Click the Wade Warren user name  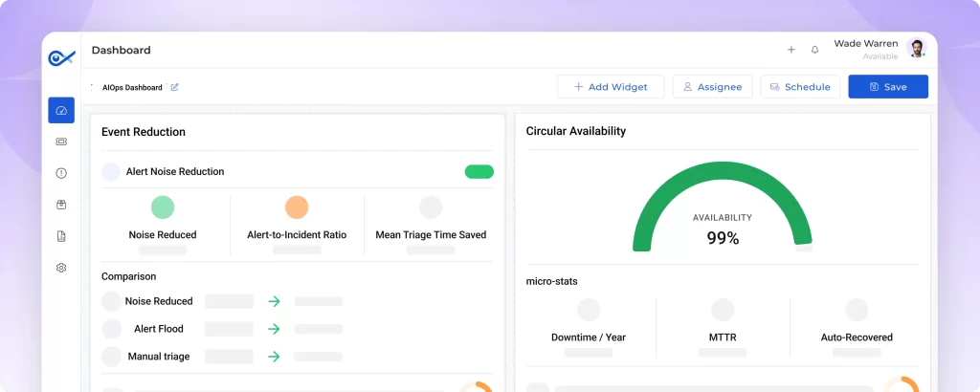click(865, 44)
